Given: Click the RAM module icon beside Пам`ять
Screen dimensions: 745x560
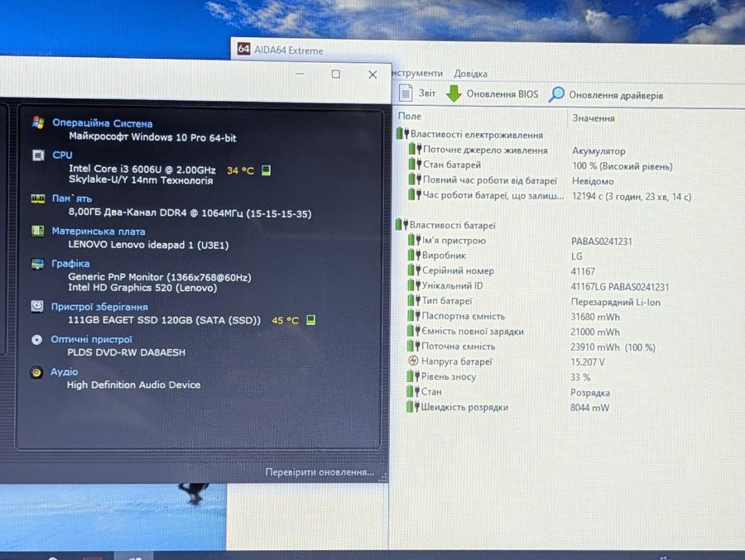Looking at the screenshot, I should (x=38, y=198).
